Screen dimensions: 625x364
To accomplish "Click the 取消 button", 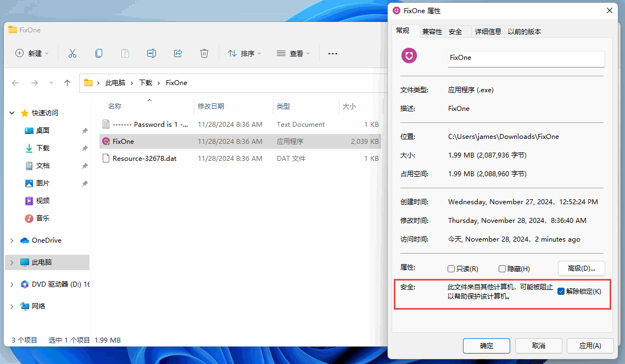I will coord(539,346).
